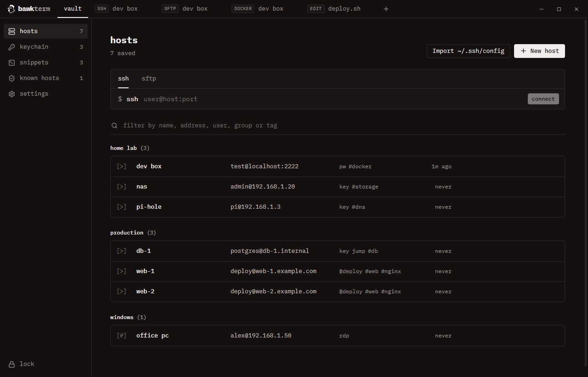This screenshot has width=588, height=377.
Task: Open the known hosts section label
Action: 40,78
